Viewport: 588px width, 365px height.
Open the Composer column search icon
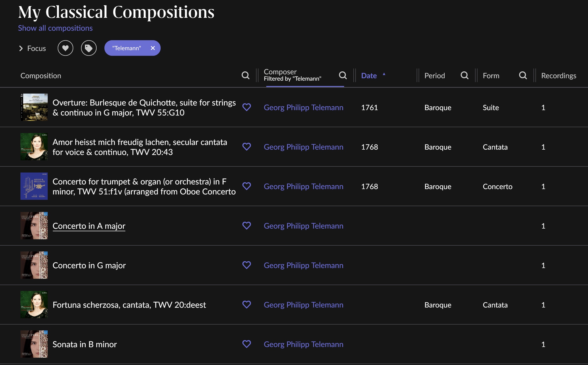coord(343,76)
